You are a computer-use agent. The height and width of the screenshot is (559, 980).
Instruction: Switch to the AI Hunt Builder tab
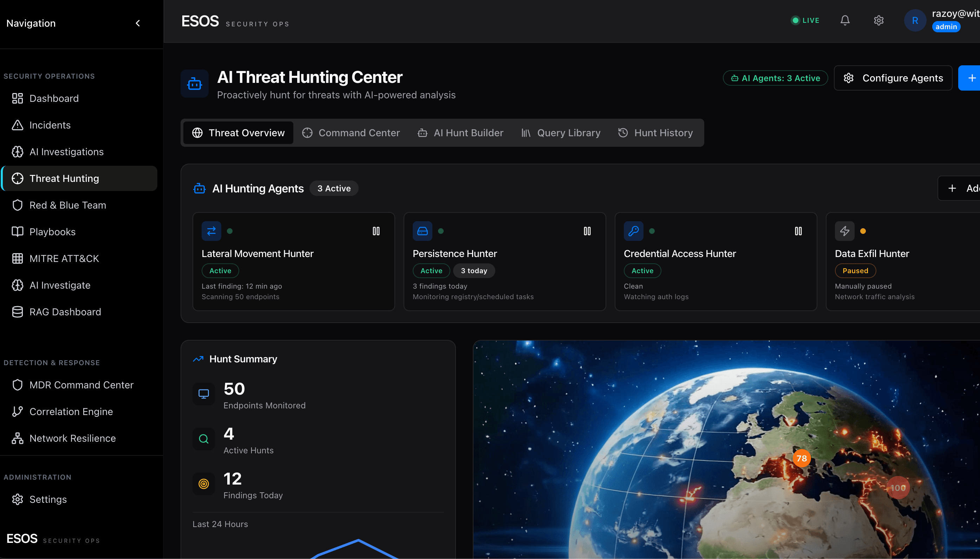pos(460,133)
